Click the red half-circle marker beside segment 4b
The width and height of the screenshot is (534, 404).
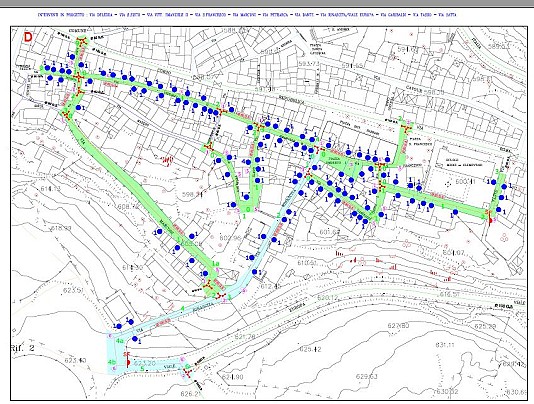coord(128,362)
